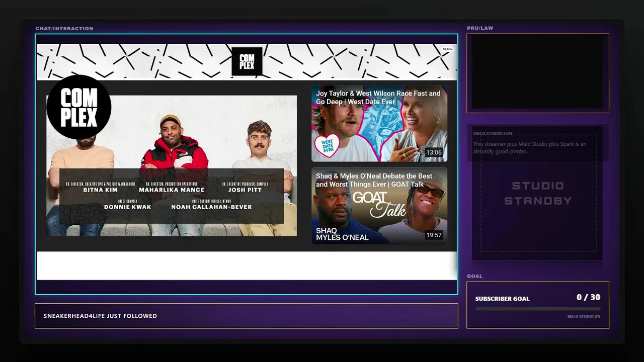This screenshot has width=644, height=362.
Task: Click the GOAT Talk logo on the thumbnail
Action: pos(379,204)
